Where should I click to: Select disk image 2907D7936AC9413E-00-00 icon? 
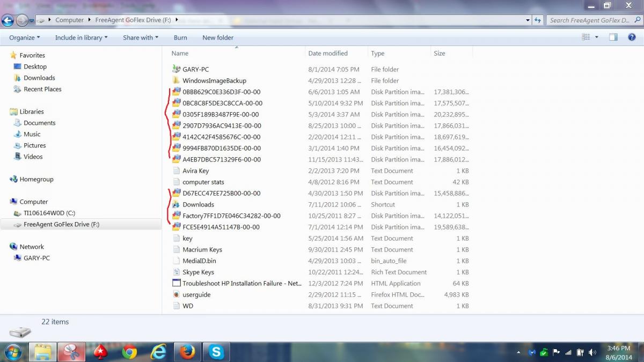pyautogui.click(x=177, y=125)
